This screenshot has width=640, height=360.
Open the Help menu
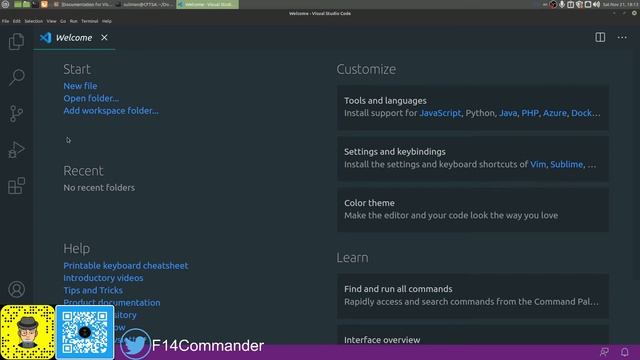click(107, 21)
